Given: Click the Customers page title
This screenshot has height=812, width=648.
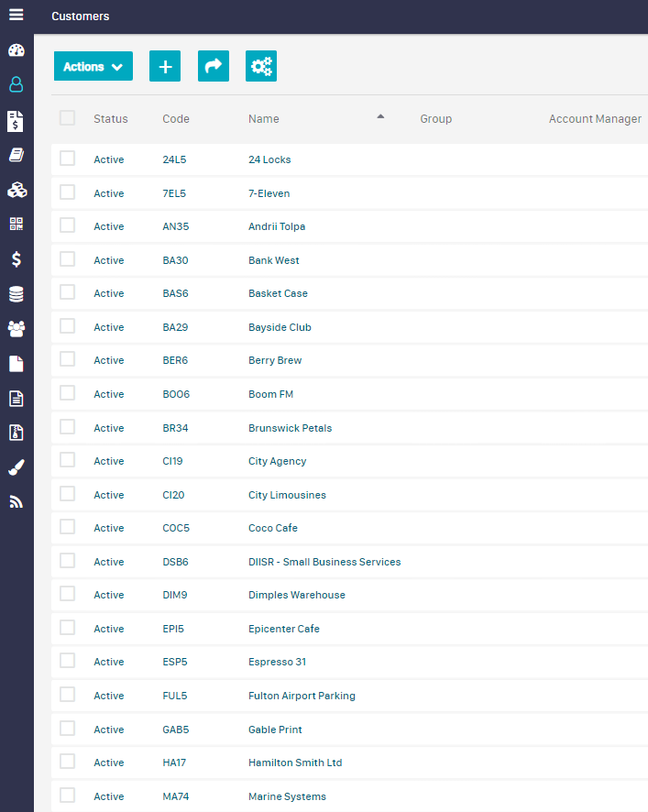Looking at the screenshot, I should (81, 16).
